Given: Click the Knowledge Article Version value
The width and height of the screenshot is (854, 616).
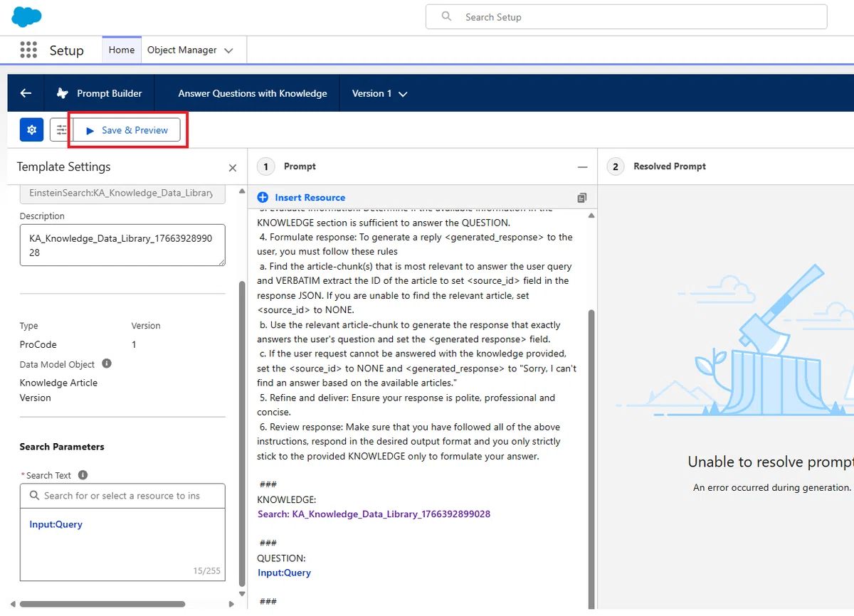Looking at the screenshot, I should [58, 390].
